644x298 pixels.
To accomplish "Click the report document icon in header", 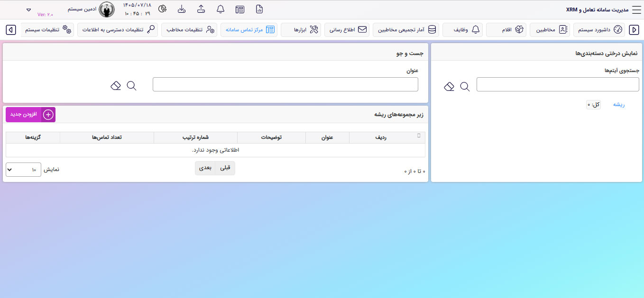I will point(259,9).
